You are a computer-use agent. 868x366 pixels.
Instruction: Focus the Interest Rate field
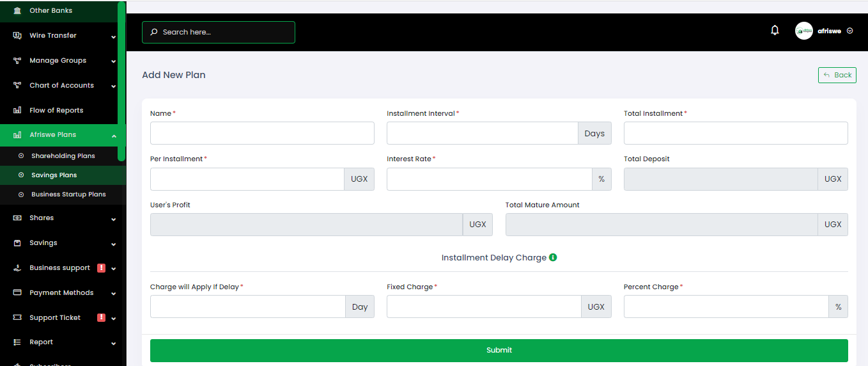coord(490,179)
